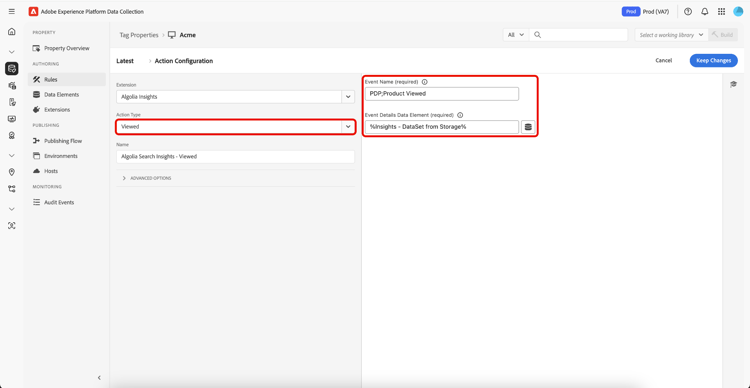Open notifications bell icon

(x=705, y=11)
